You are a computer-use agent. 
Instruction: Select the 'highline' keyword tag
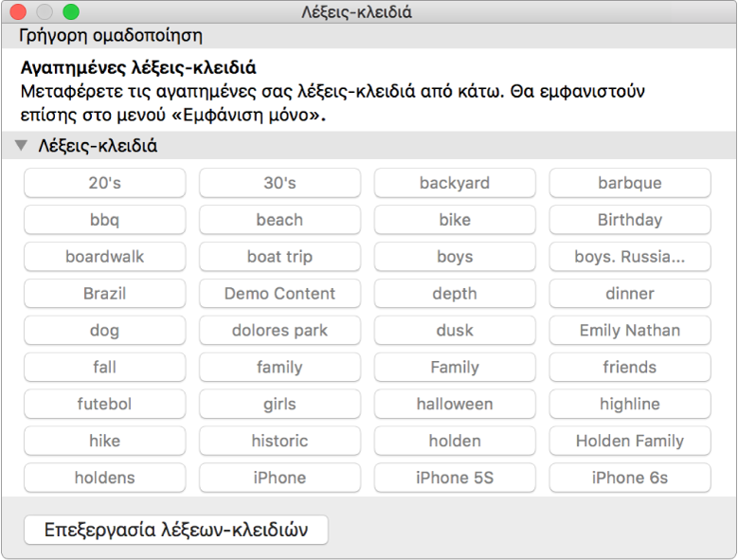click(x=630, y=404)
